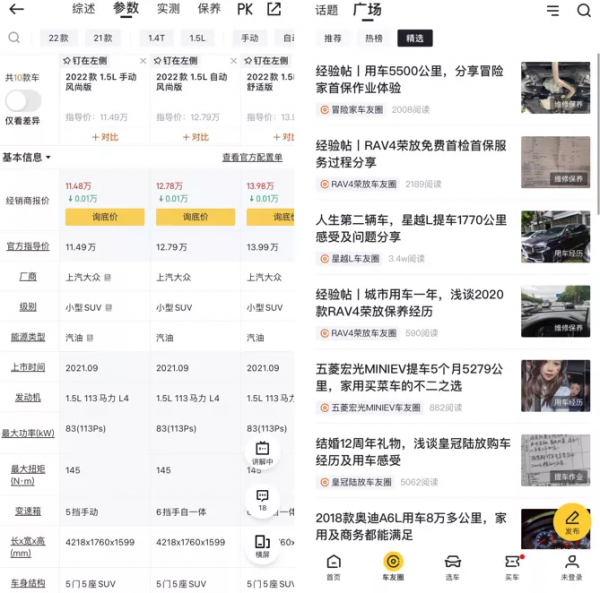
Task: Select the 热榜 sub-tab
Action: point(374,38)
